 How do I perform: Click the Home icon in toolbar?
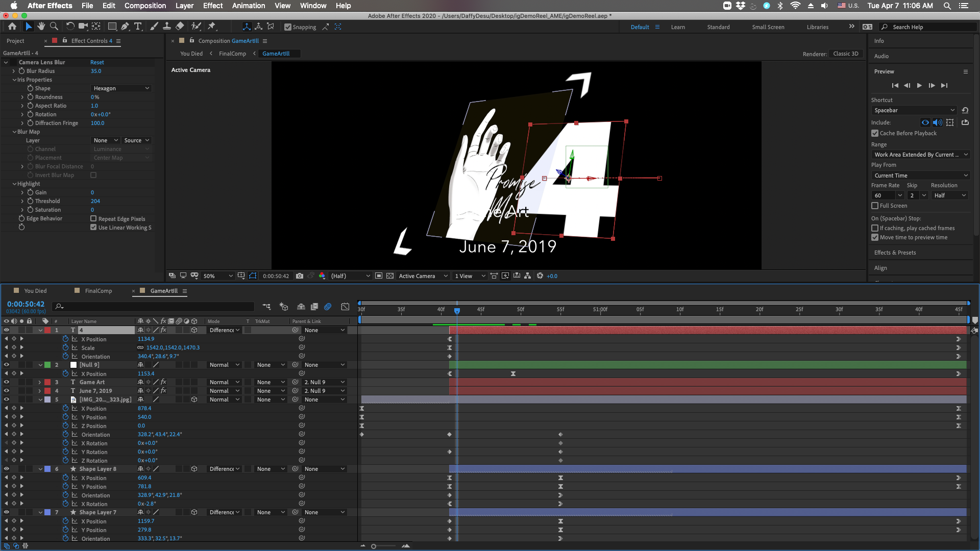pos(12,27)
